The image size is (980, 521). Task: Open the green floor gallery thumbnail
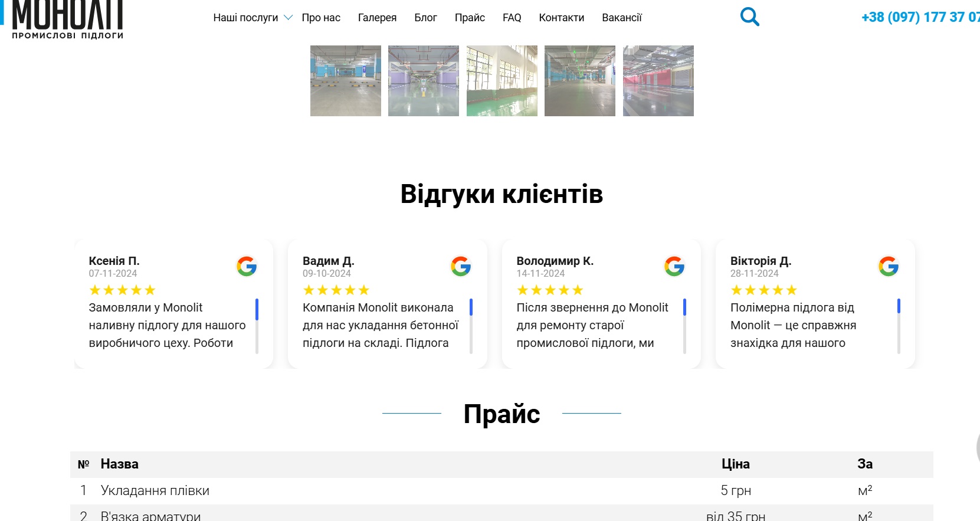tap(502, 81)
